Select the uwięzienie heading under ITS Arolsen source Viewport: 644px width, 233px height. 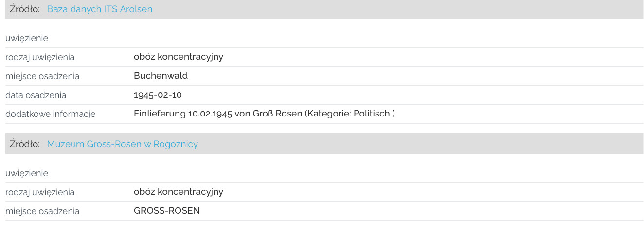(x=27, y=38)
